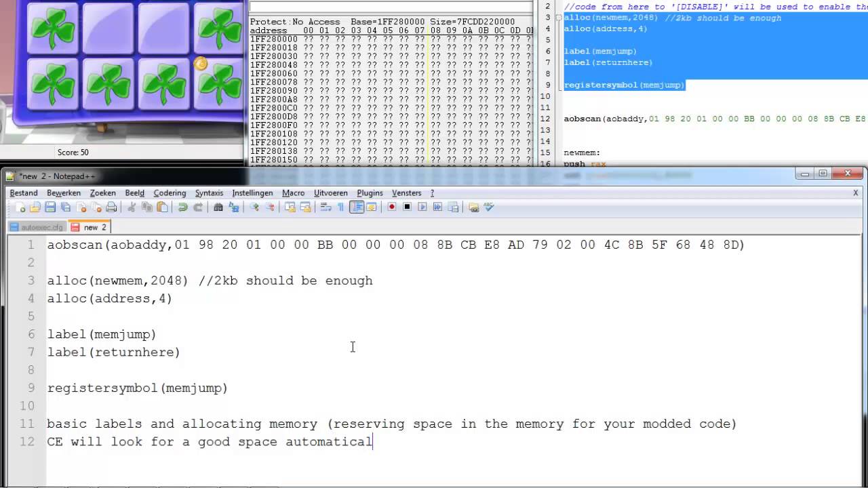
Task: Click the Copy toolbar icon
Action: 147,207
